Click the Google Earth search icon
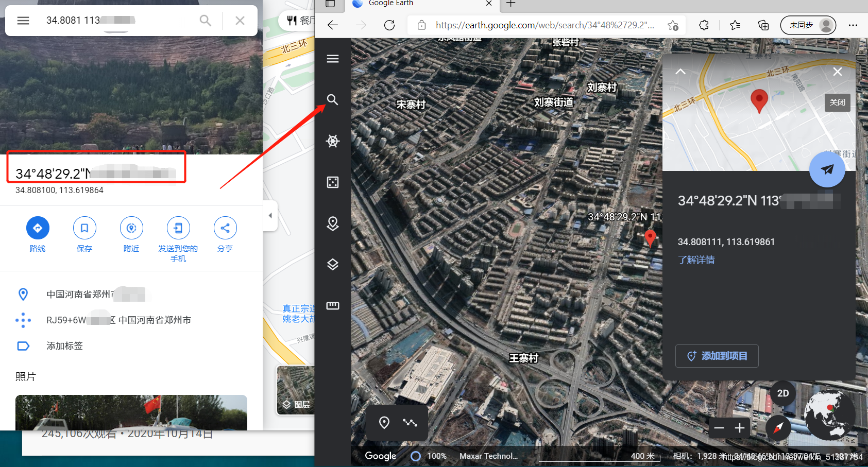 point(333,100)
